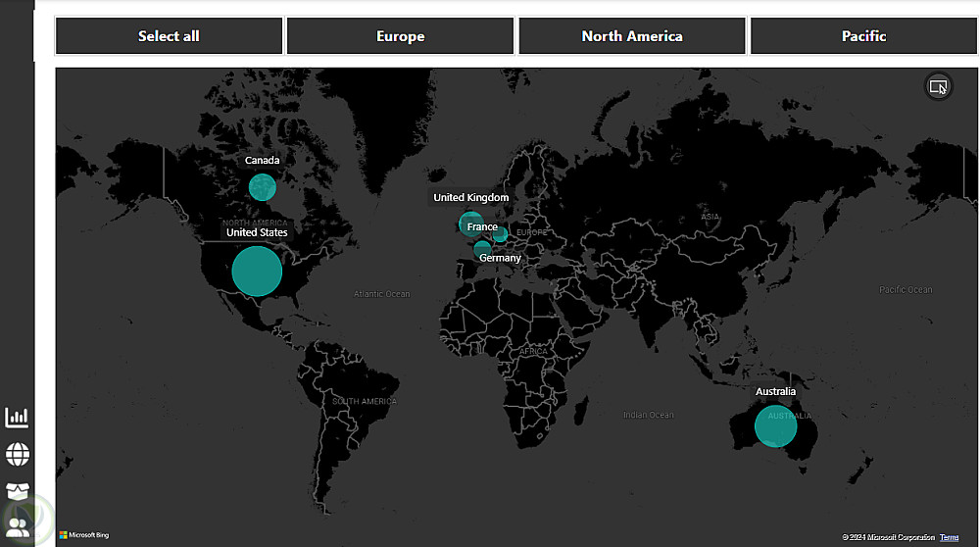The width and height of the screenshot is (980, 547).
Task: Click the AFRICA continent label
Action: point(533,351)
